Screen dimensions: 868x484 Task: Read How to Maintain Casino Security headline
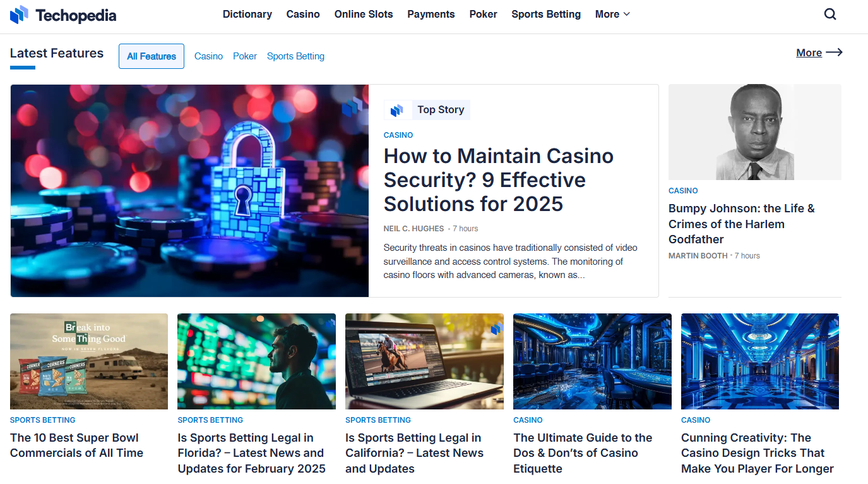click(499, 180)
